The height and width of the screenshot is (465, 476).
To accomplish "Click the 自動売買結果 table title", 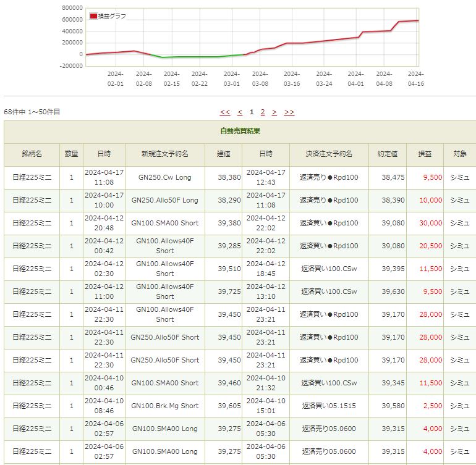I will [240, 131].
